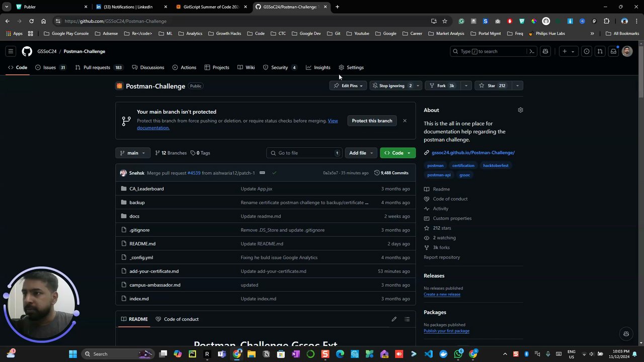Image resolution: width=644 pixels, height=362 pixels.
Task: Open the Grammarly extension icon
Action: (461, 21)
